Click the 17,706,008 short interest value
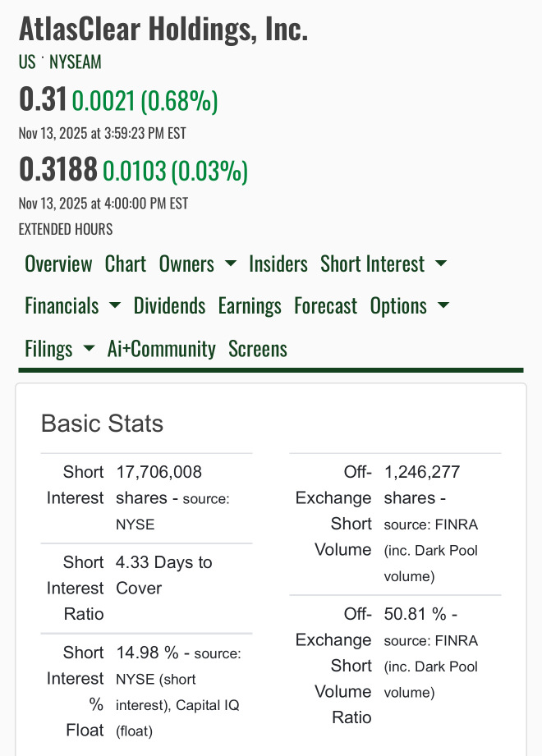Viewport: 542px width, 756px height. pos(159,472)
